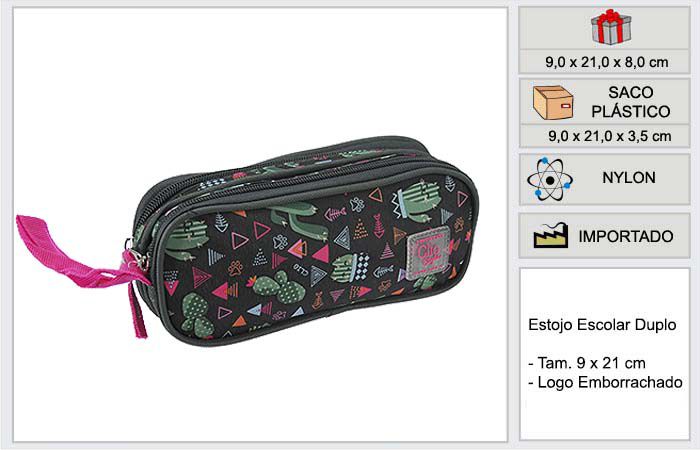
Task: Click the dotted cactus print bottom left
Action: pos(195,314)
